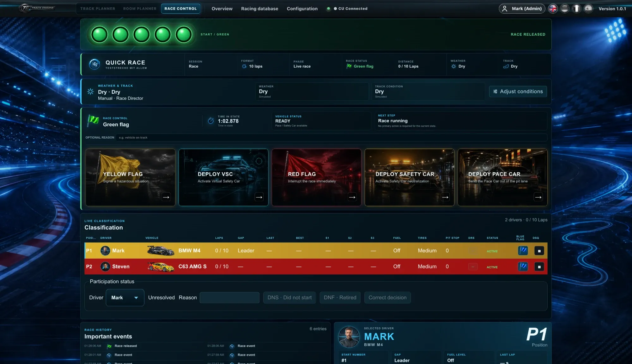This screenshot has height=364, width=632.
Task: Click Mark's driver avatar in classification
Action: click(105, 251)
